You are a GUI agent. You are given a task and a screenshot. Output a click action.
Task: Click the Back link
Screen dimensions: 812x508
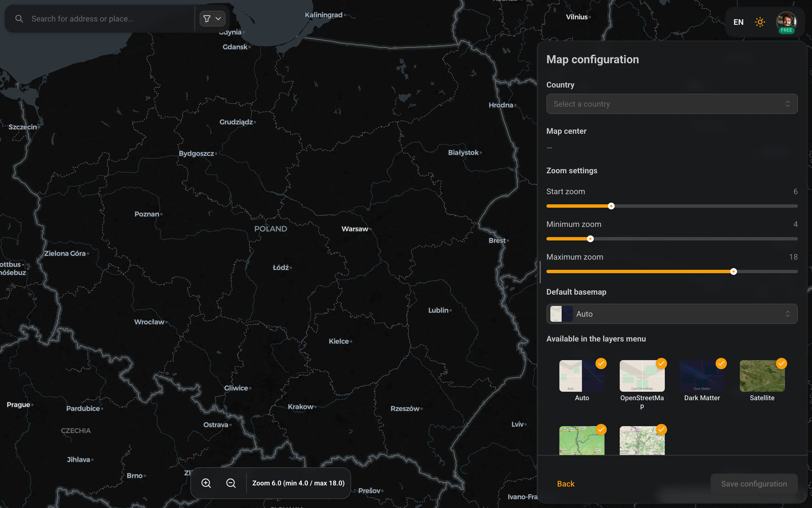point(566,484)
